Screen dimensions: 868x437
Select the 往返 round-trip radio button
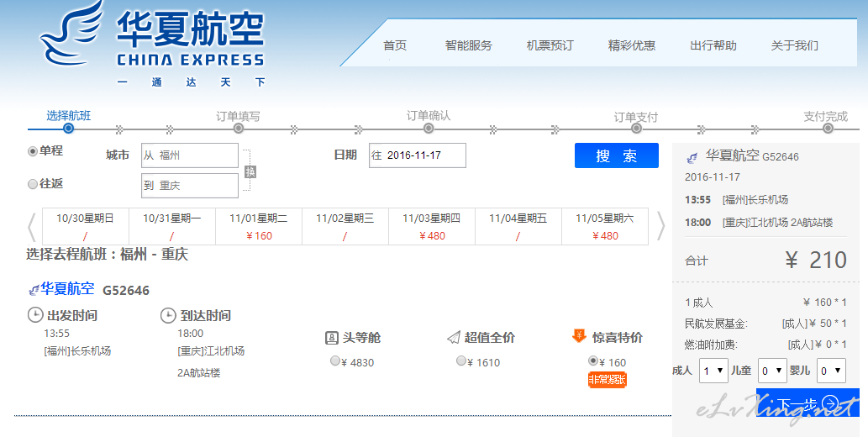pyautogui.click(x=33, y=184)
